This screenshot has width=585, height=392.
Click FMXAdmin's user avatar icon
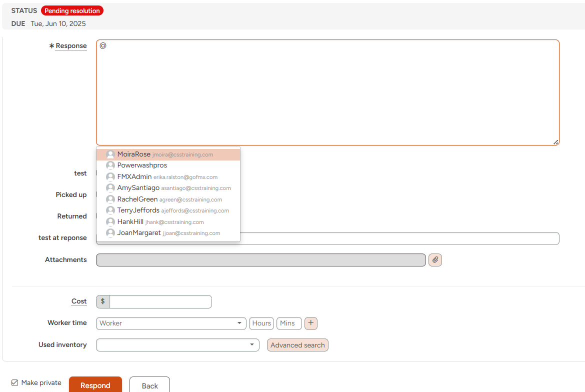coord(110,177)
